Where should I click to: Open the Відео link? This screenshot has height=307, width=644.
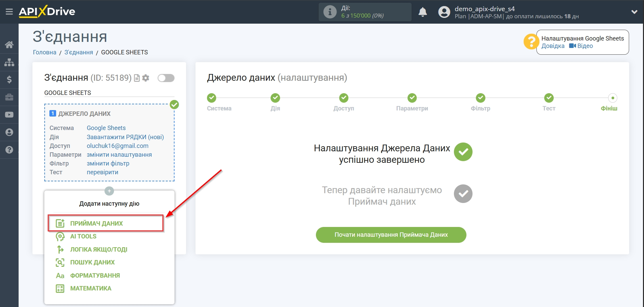tap(581, 46)
